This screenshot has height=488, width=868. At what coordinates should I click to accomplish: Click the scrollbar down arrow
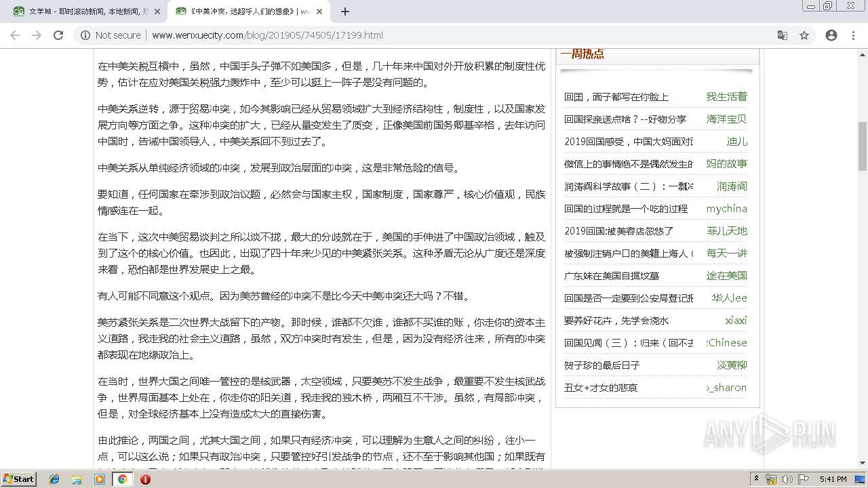pyautogui.click(x=862, y=464)
